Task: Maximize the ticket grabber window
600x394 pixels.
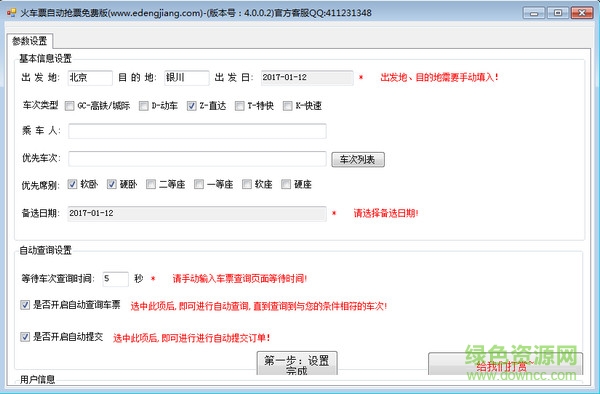Action: point(558,13)
